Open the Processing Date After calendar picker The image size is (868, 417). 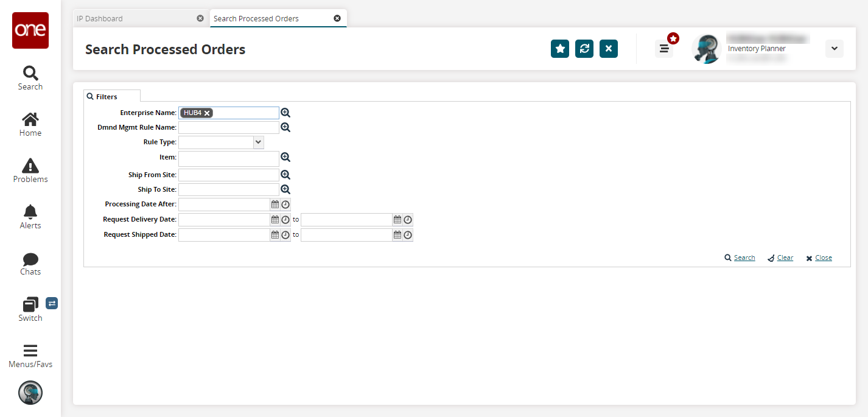pos(275,205)
